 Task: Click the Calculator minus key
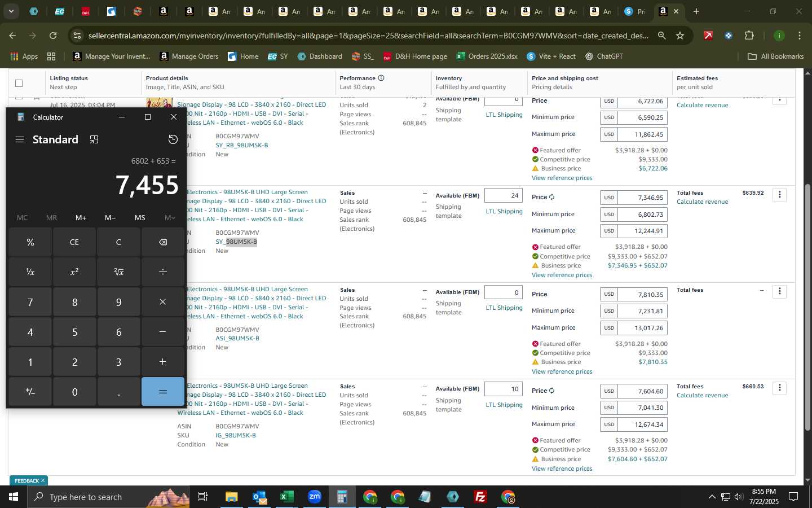[163, 332]
